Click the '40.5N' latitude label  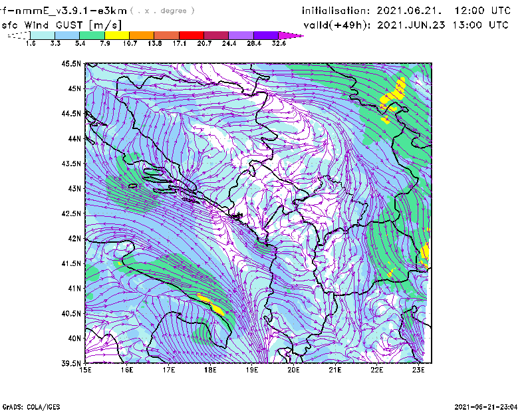(x=71, y=314)
